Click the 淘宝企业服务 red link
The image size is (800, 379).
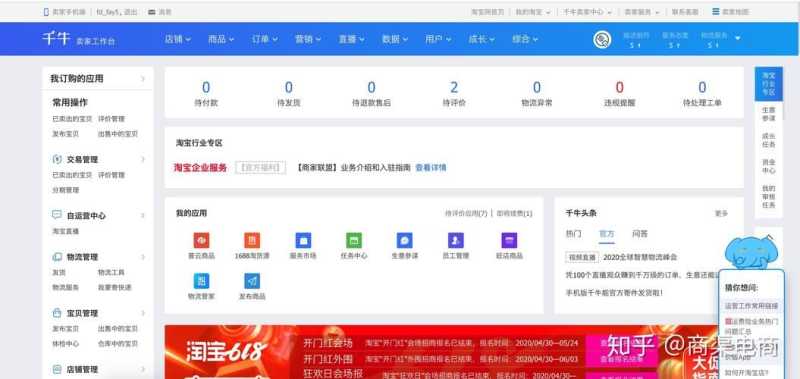coord(200,167)
